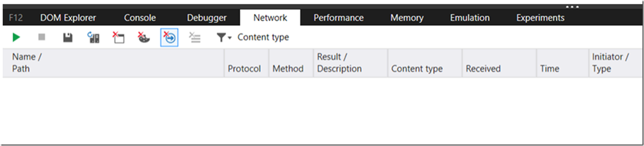Image resolution: width=644 pixels, height=146 pixels.
Task: Click the clear cache icon
Action: (118, 37)
